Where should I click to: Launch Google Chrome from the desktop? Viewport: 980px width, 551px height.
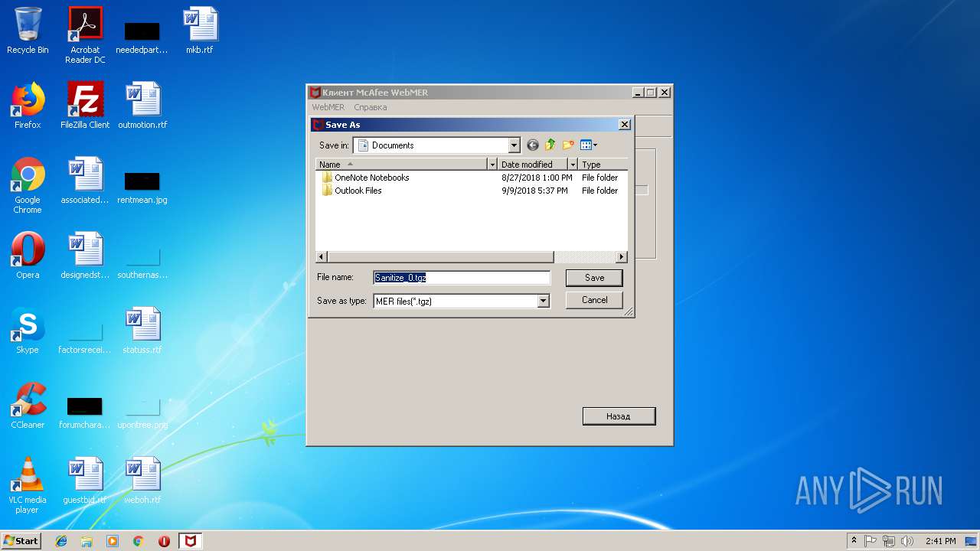[x=28, y=185]
